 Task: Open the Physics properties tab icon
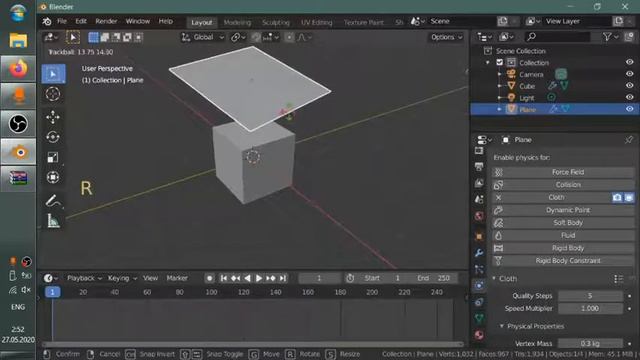click(x=479, y=285)
